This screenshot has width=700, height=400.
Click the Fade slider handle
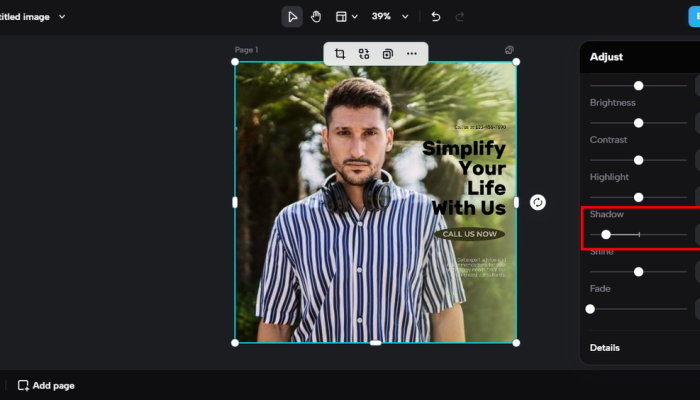point(590,309)
